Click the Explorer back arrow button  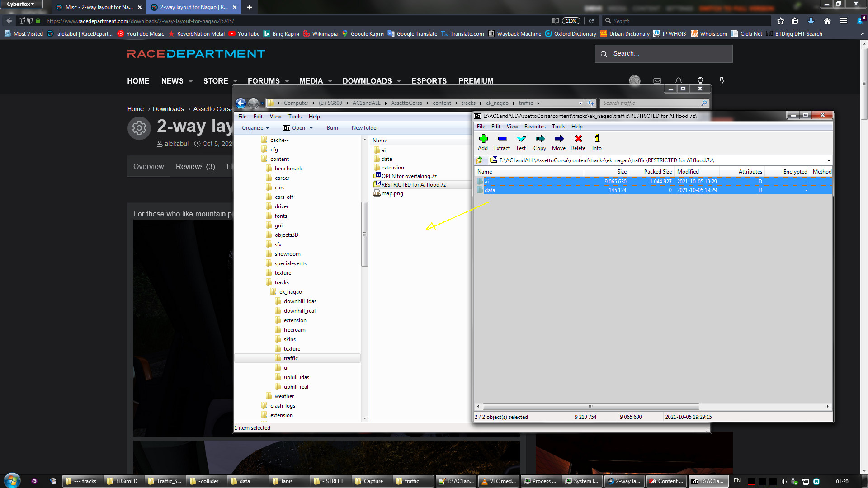click(x=241, y=103)
